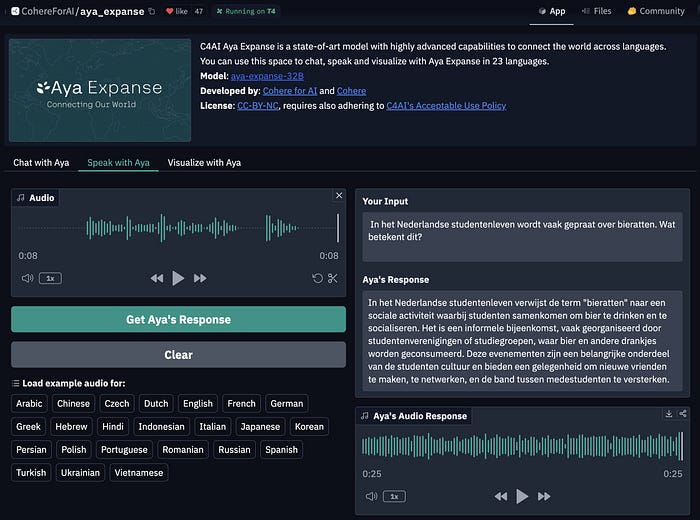The width and height of the screenshot is (700, 520).
Task: Open the aya-expanse-32B model link
Action: (267, 76)
